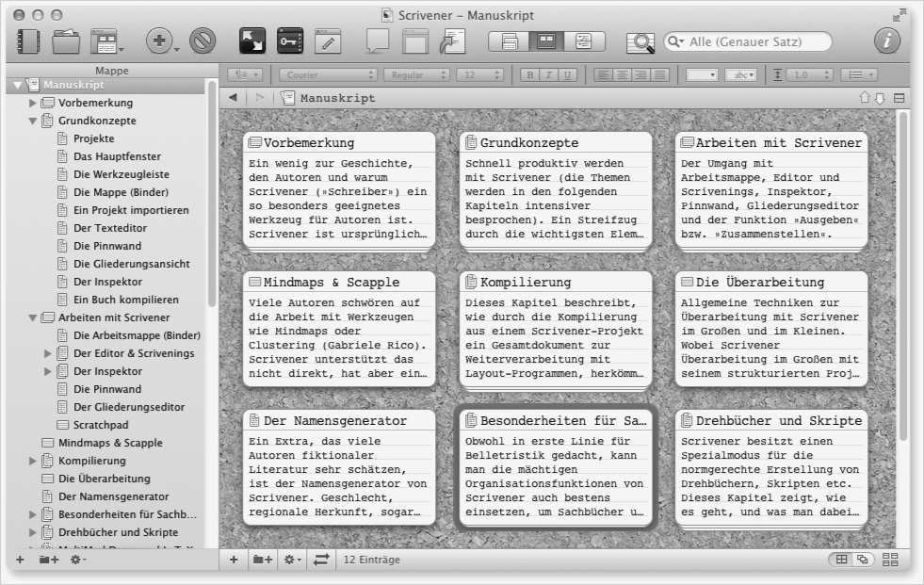Justify text alignment
This screenshot has height=585, width=924.
[x=660, y=75]
